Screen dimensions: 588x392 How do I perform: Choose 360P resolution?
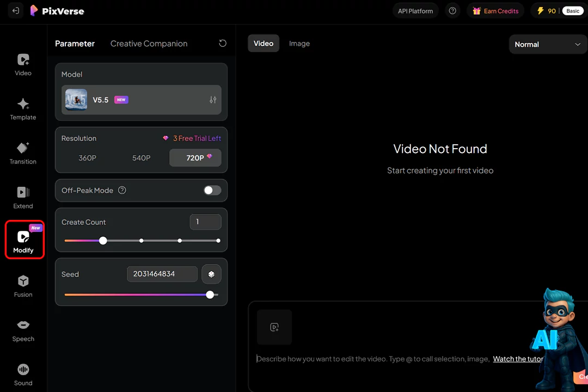[x=87, y=158]
